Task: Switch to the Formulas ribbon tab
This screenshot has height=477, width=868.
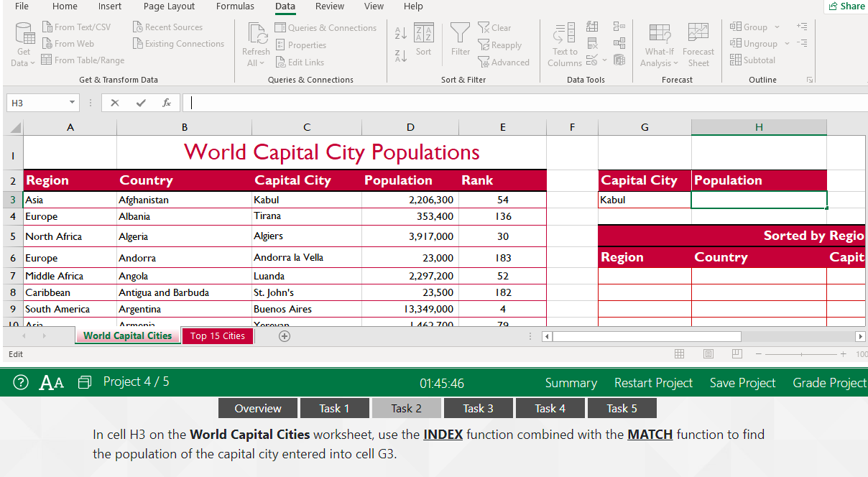Action: 235,6
